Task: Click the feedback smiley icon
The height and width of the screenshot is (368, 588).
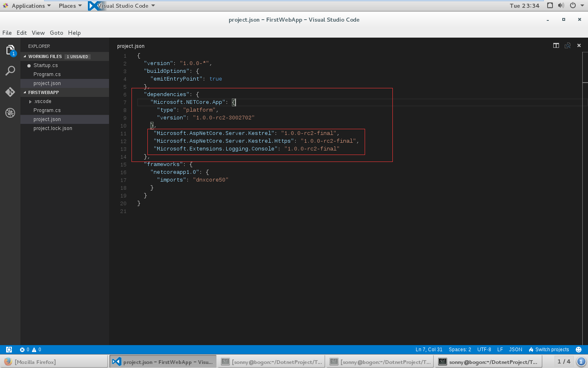Action: tap(579, 350)
